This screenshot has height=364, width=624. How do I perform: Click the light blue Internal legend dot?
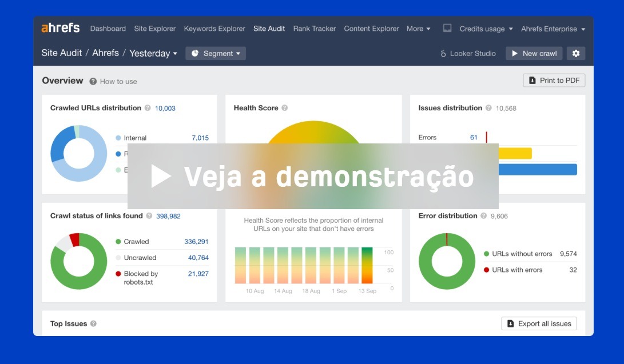click(x=118, y=138)
